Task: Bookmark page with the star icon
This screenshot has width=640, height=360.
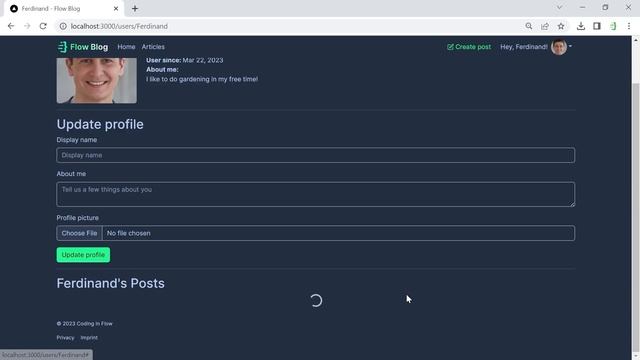Action: coord(561,26)
